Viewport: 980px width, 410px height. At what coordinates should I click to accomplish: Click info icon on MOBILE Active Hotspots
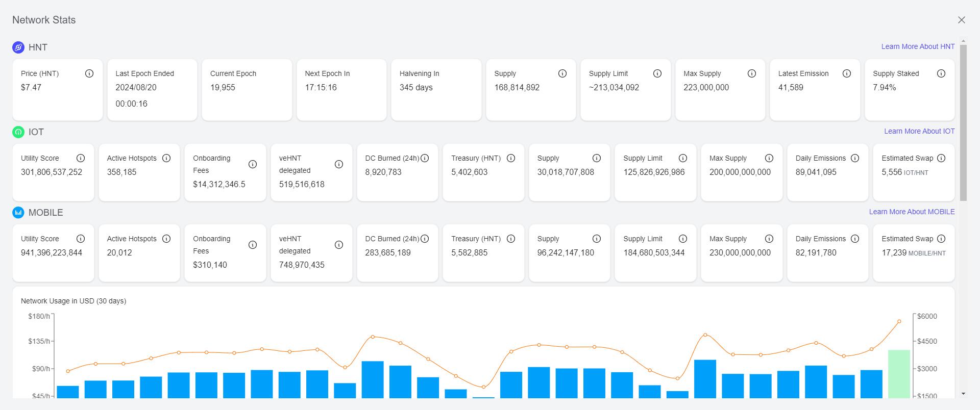coord(166,239)
